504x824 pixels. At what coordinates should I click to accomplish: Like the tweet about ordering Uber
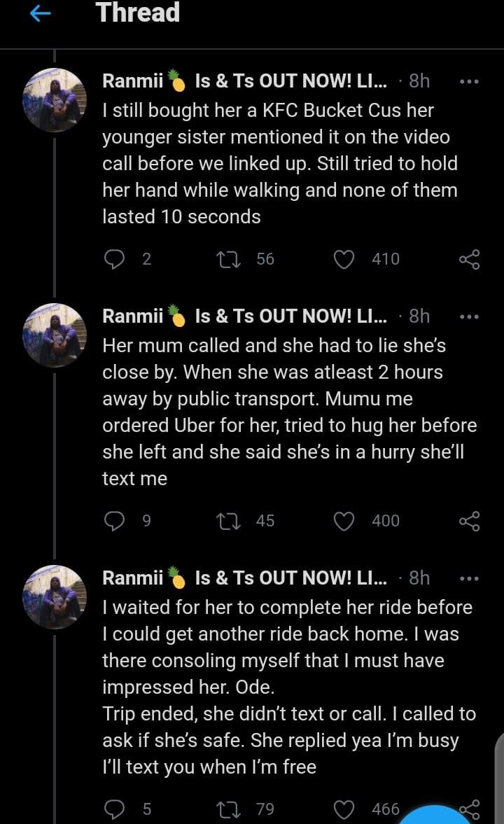(x=344, y=521)
